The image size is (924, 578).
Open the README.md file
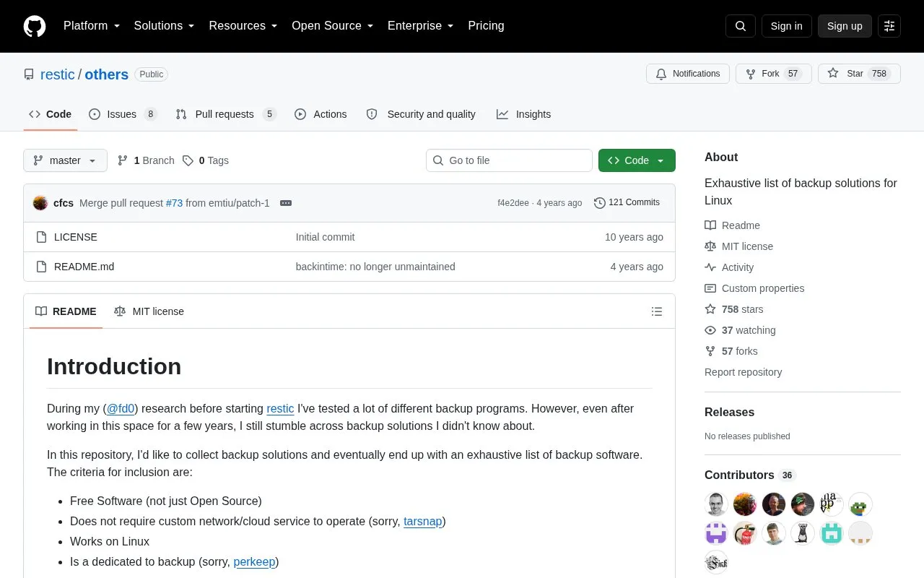[x=84, y=267]
